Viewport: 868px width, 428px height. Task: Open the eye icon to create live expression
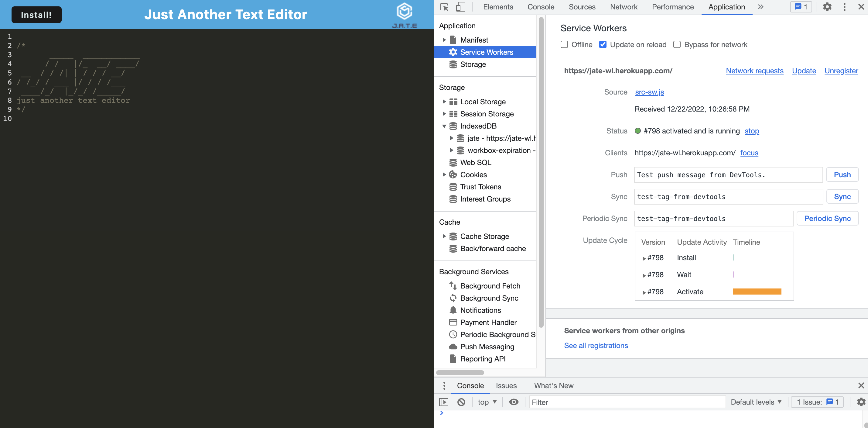(x=514, y=402)
